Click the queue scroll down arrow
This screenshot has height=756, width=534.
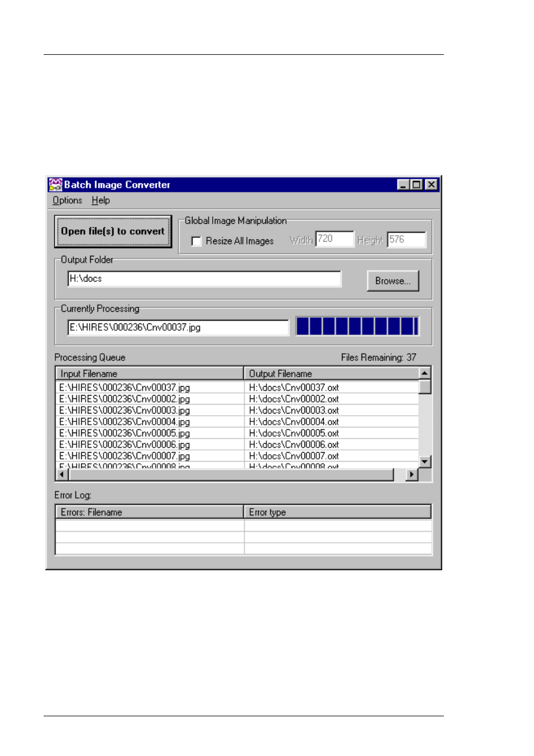(425, 462)
